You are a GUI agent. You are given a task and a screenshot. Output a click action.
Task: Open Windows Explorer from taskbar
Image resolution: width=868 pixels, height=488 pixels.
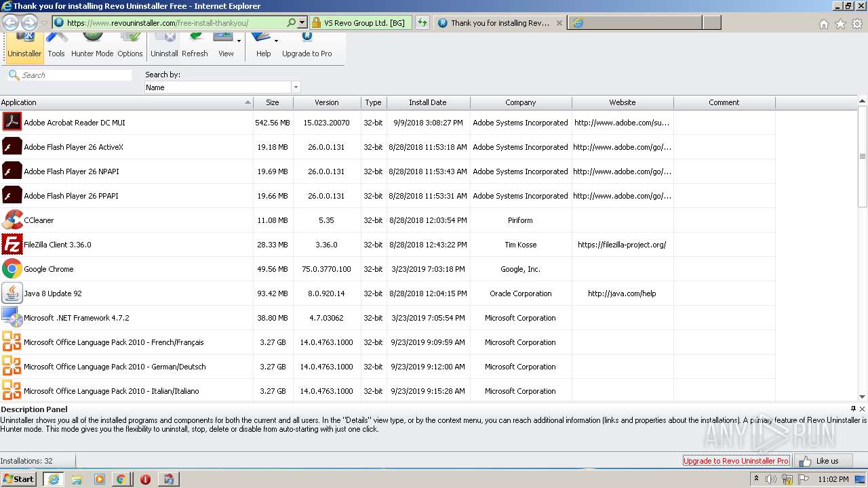77,479
